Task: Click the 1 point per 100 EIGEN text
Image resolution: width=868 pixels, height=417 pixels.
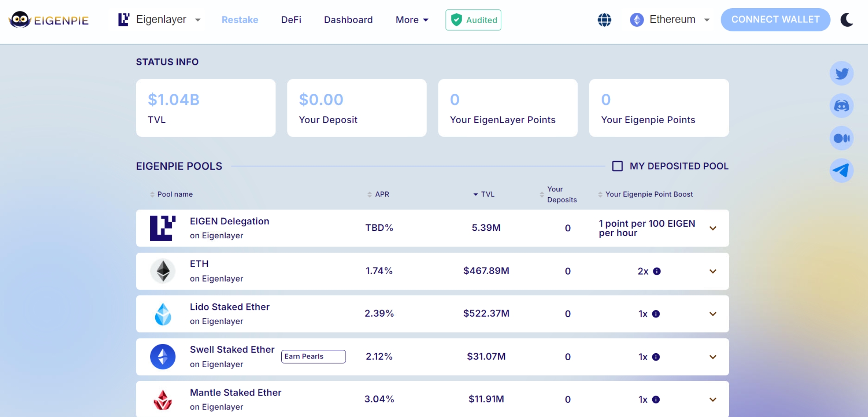Action: pyautogui.click(x=647, y=228)
